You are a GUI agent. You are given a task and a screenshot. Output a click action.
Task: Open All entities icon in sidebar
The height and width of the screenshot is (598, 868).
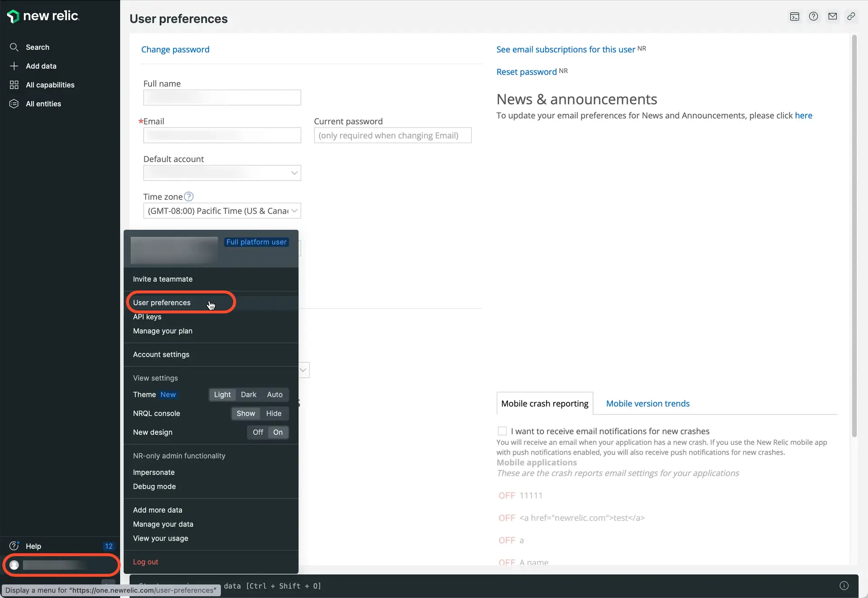pyautogui.click(x=14, y=104)
